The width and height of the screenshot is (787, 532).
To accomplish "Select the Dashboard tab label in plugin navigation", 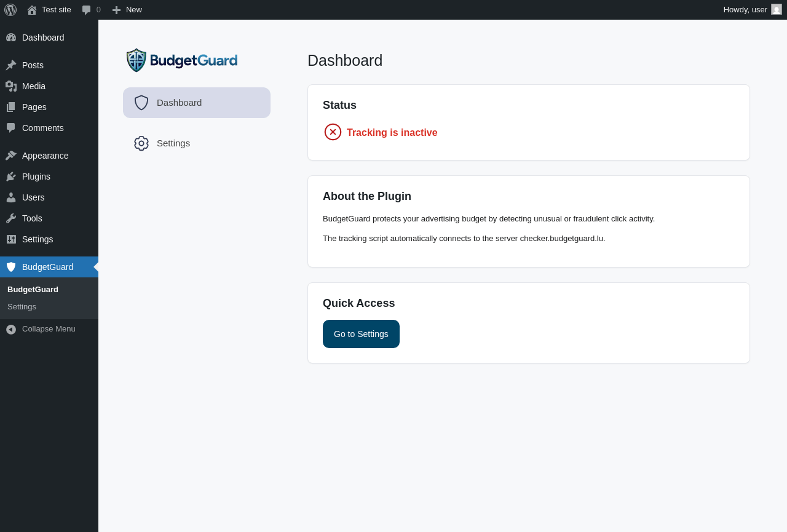I will click(179, 103).
